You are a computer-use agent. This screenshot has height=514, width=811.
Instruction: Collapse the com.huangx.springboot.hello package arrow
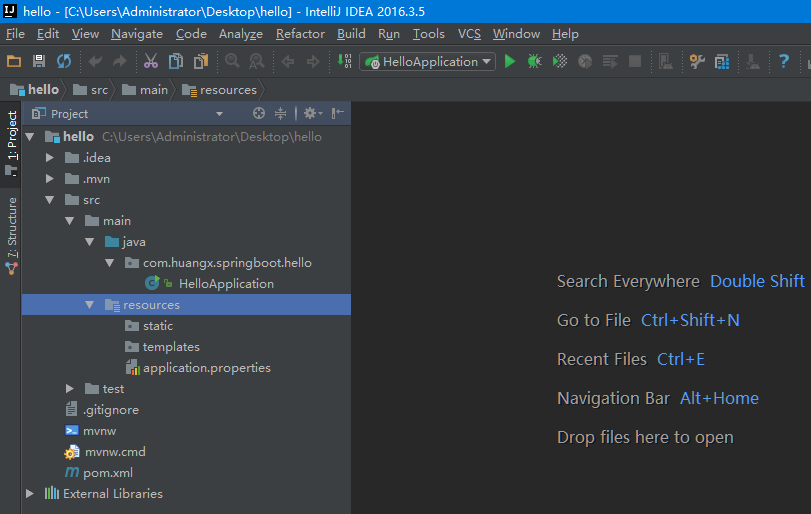coord(110,263)
